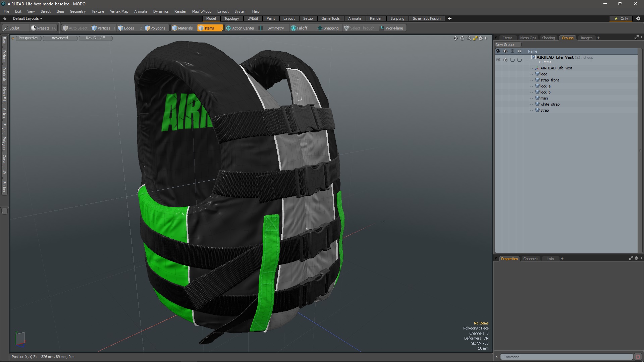Open the WorkPlane options

pyautogui.click(x=391, y=28)
